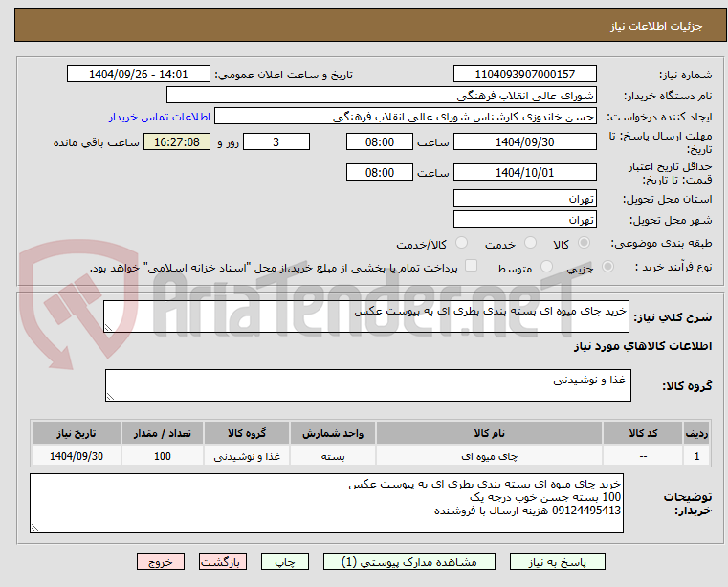Click the need date cell 1404/09/30
Viewport: 728px width, 587px height.
pyautogui.click(x=77, y=456)
